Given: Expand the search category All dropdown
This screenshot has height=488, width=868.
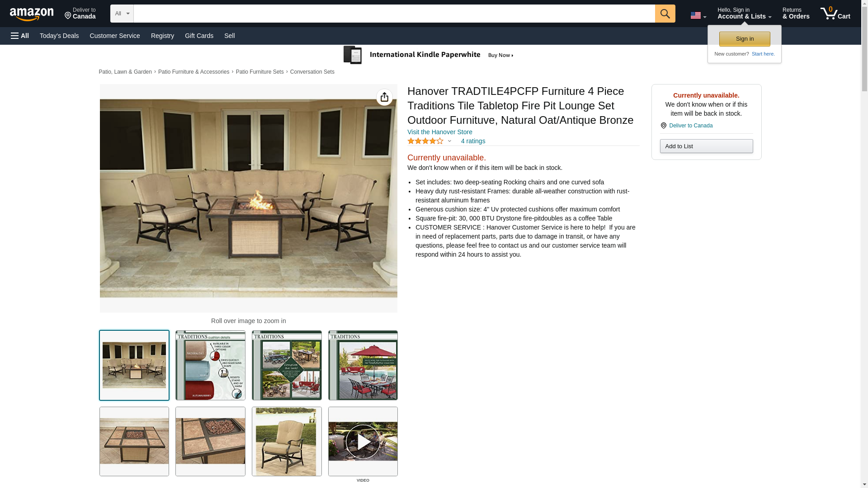Looking at the screenshot, I should click(x=122, y=14).
